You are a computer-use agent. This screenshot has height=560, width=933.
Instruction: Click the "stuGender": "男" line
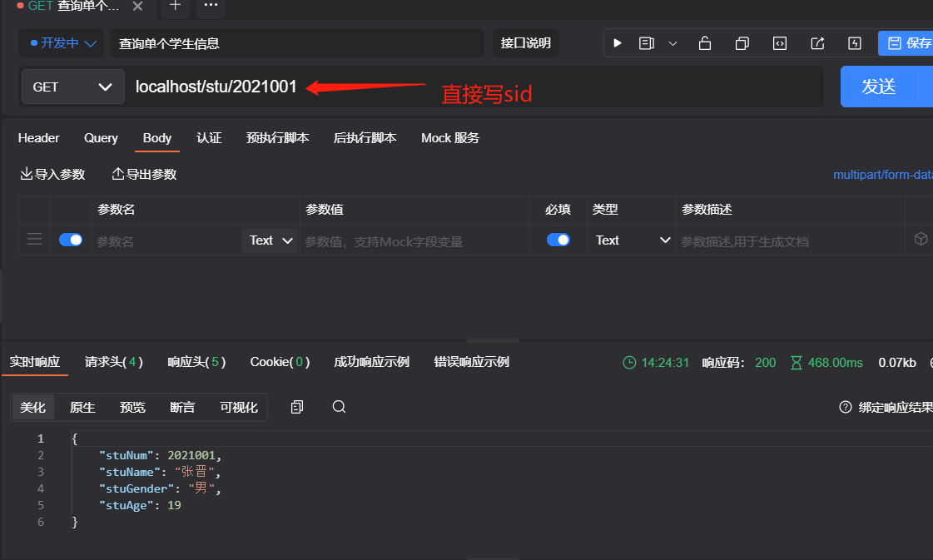point(160,488)
